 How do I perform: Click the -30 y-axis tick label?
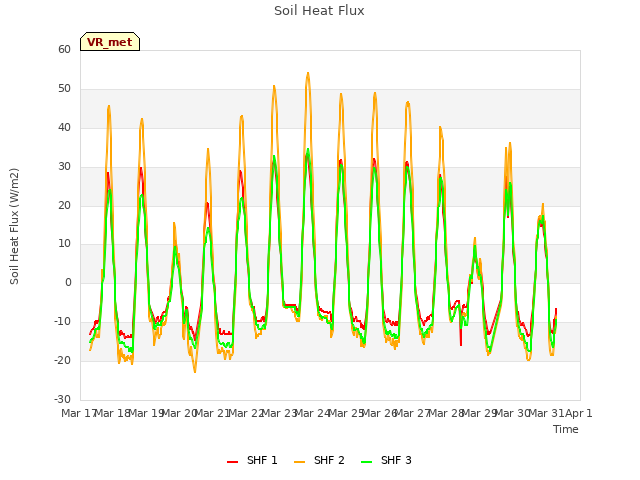(62, 399)
